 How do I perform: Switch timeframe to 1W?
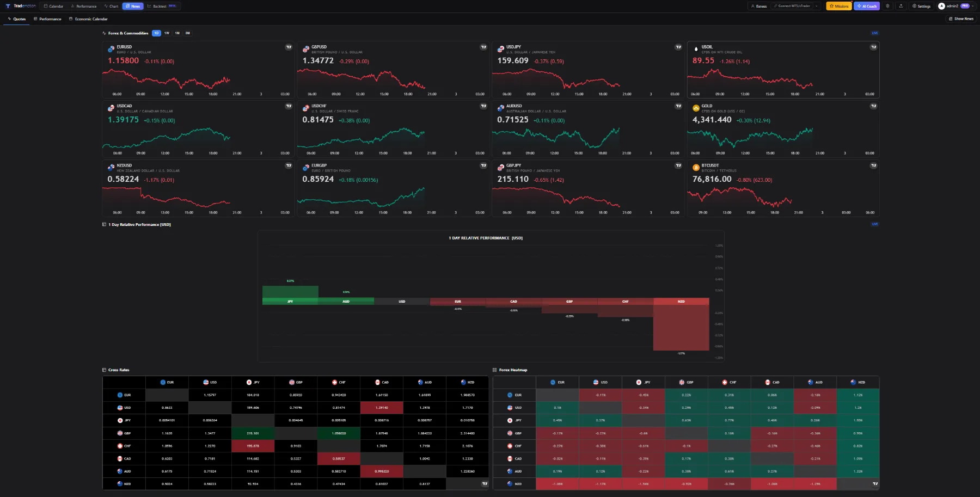point(167,33)
